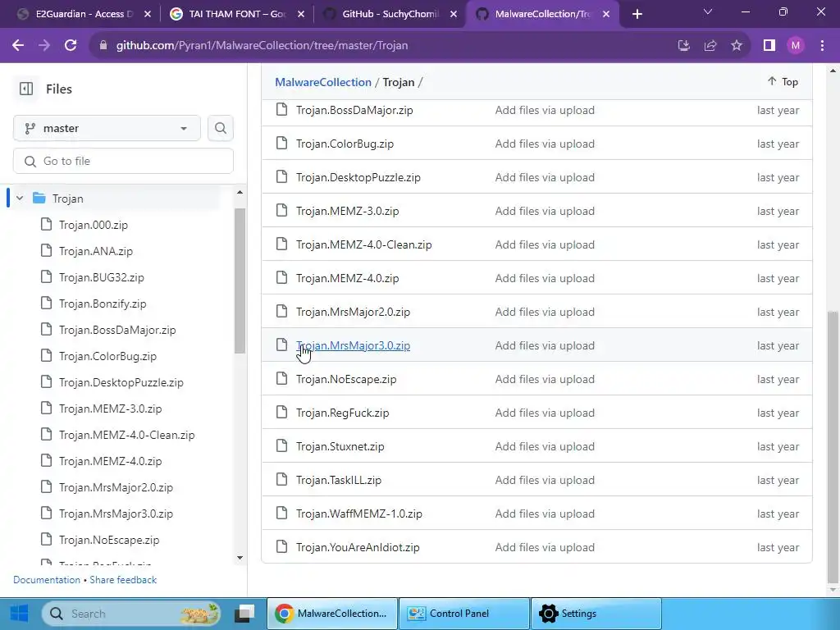Viewport: 840px width, 630px height.
Task: Close the E2Guardian tab
Action: (148, 14)
